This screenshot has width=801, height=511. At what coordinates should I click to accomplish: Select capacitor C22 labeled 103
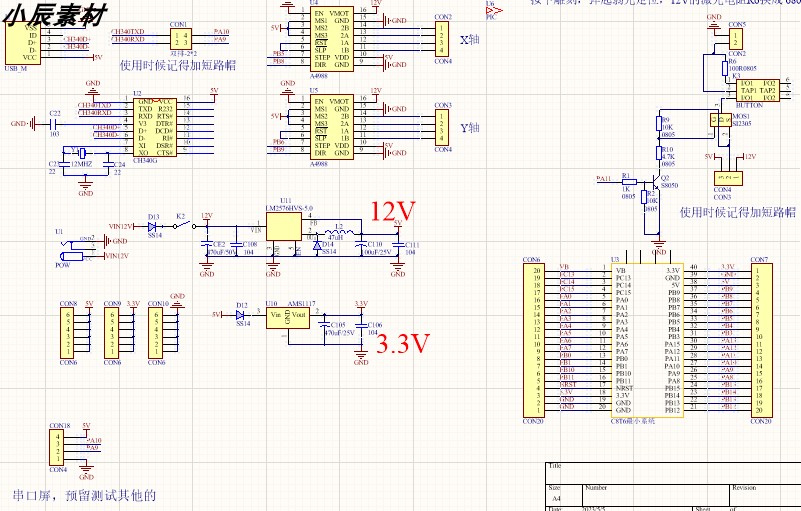click(54, 124)
